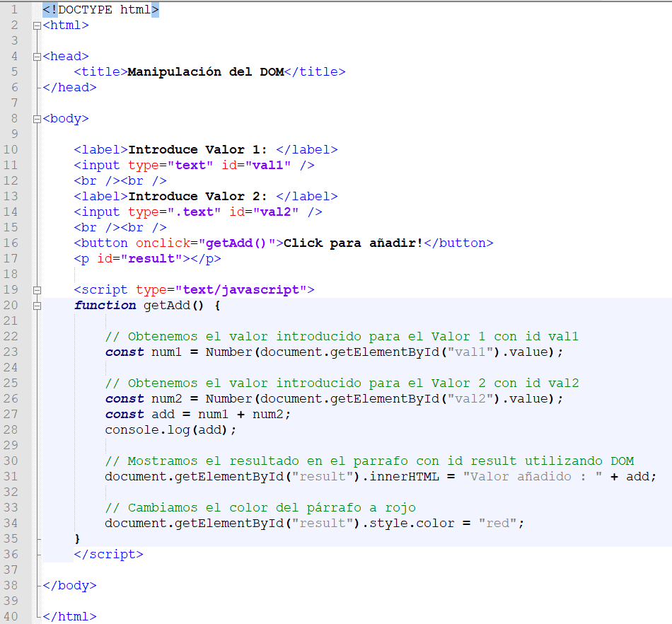This screenshot has width=672, height=624.
Task: Click the ".text" type attribute value
Action: point(190,212)
